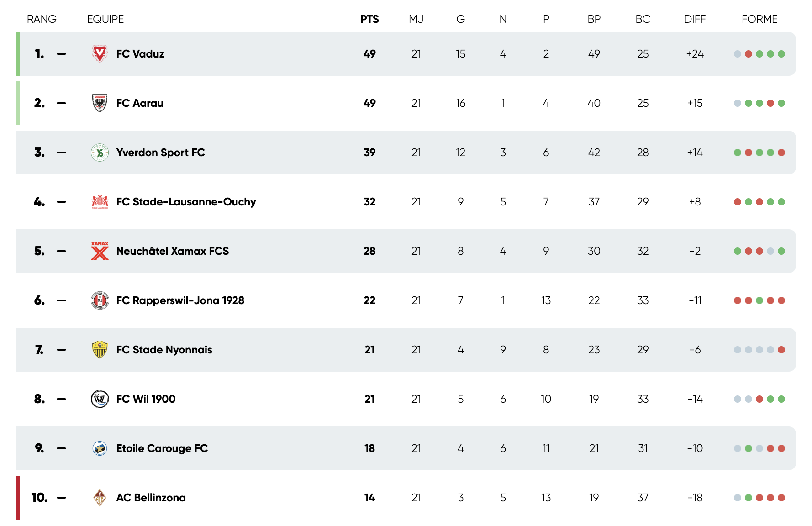The width and height of the screenshot is (812, 526).
Task: Click the FC Rapperswil-Jona 1928 badge
Action: click(100, 300)
